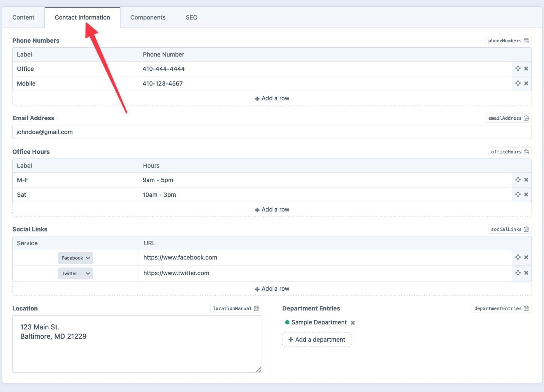Viewport: 544px width, 392px height.
Task: Switch to the Content tab
Action: [23, 17]
